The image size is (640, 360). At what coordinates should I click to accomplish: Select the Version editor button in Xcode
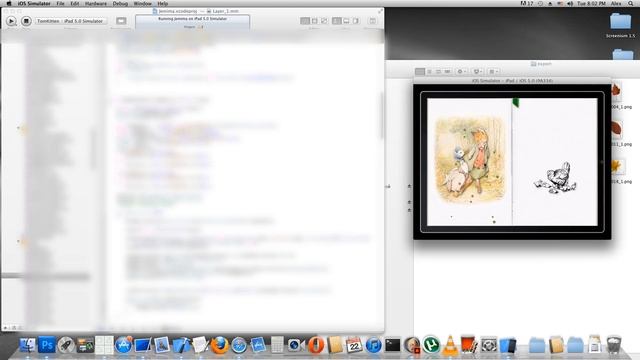(x=324, y=21)
